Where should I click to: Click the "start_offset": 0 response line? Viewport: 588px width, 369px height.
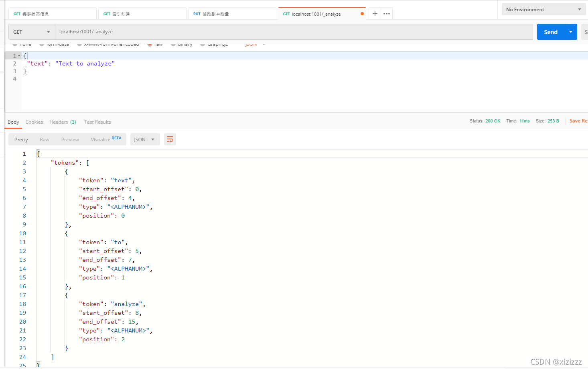(x=110, y=189)
